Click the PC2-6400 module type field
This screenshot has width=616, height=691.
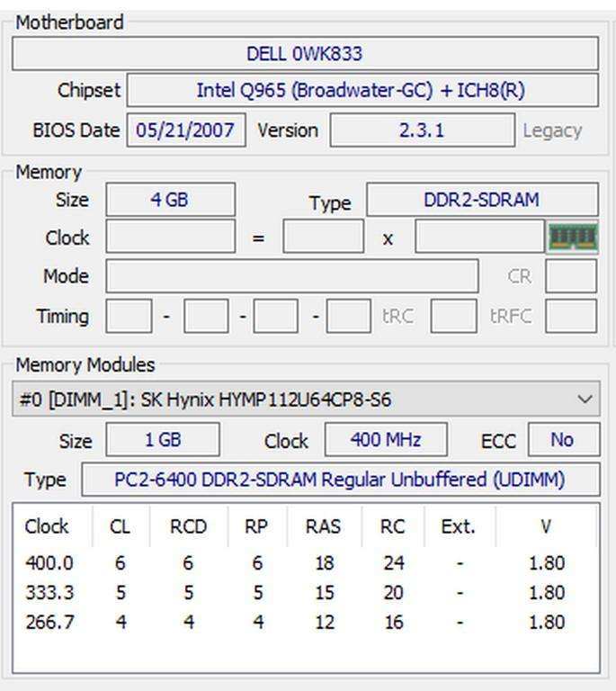pos(340,480)
